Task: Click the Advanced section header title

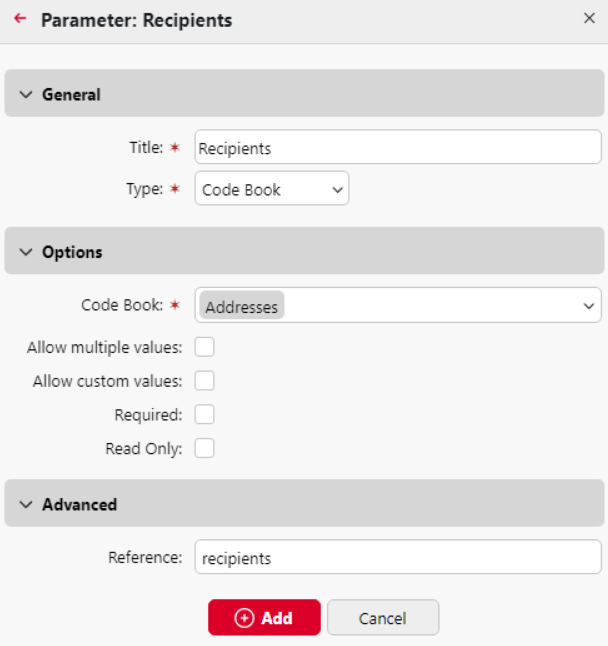Action: click(x=79, y=505)
